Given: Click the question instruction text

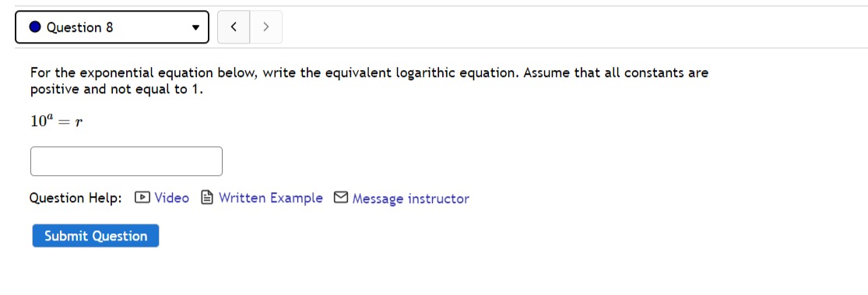Looking at the screenshot, I should click(x=369, y=81).
